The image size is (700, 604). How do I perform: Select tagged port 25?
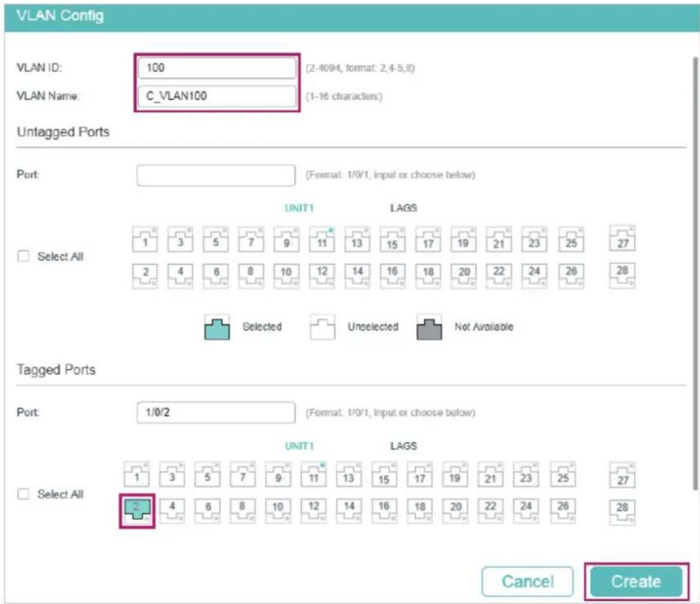coord(562,475)
